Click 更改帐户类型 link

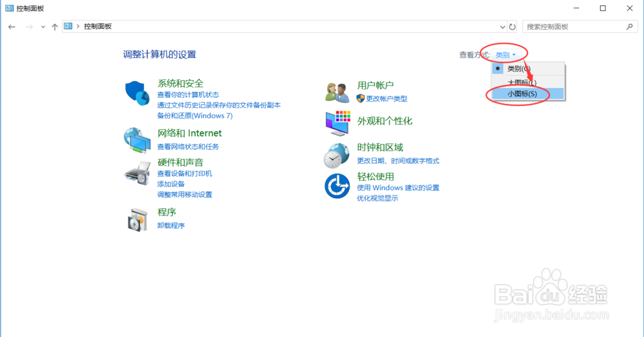click(386, 98)
